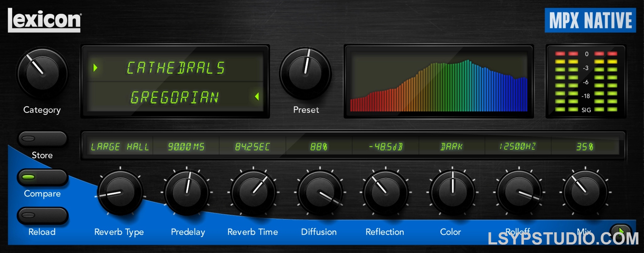This screenshot has width=644, height=253.
Task: Click the 90.00 MS predelay value
Action: point(186,147)
